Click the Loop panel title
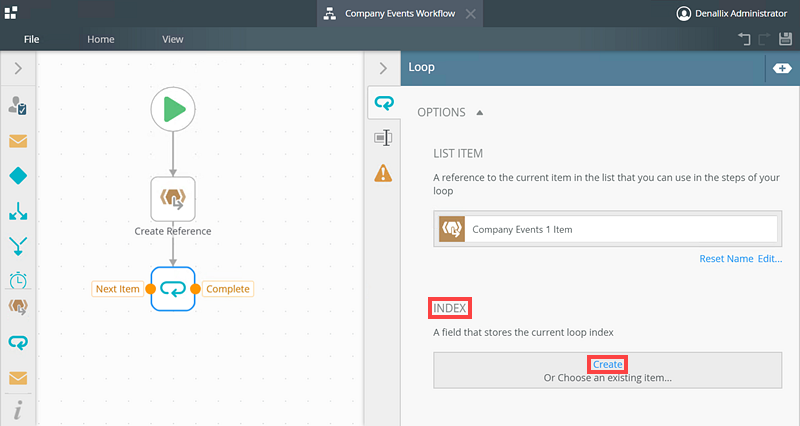Viewport: 800px width, 426px height. [421, 67]
